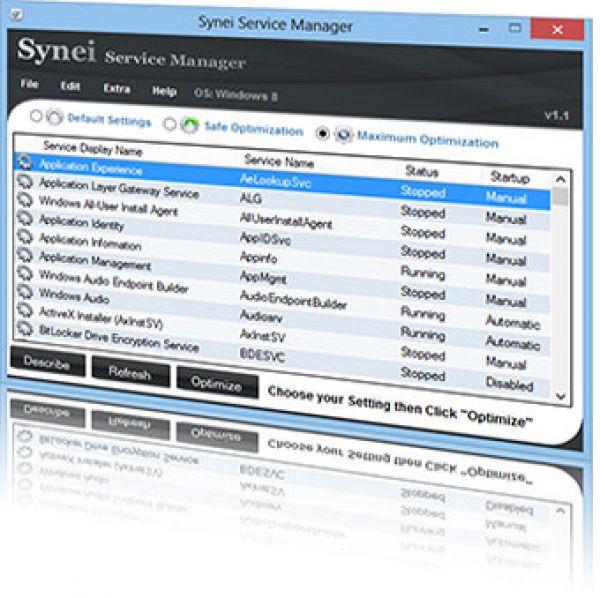Click the gear icon beside Windows All-User Install Agent

point(25,199)
